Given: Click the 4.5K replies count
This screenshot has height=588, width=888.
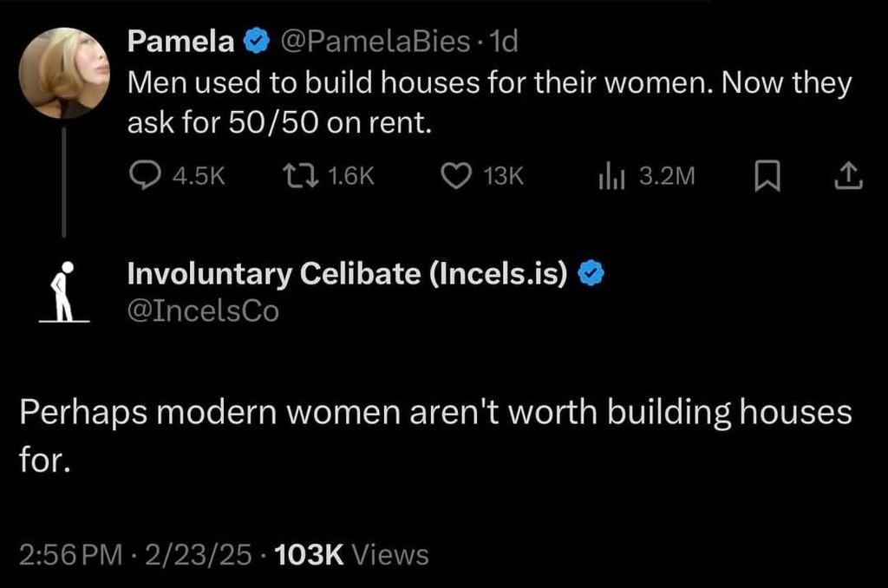Looking at the screenshot, I should [199, 176].
